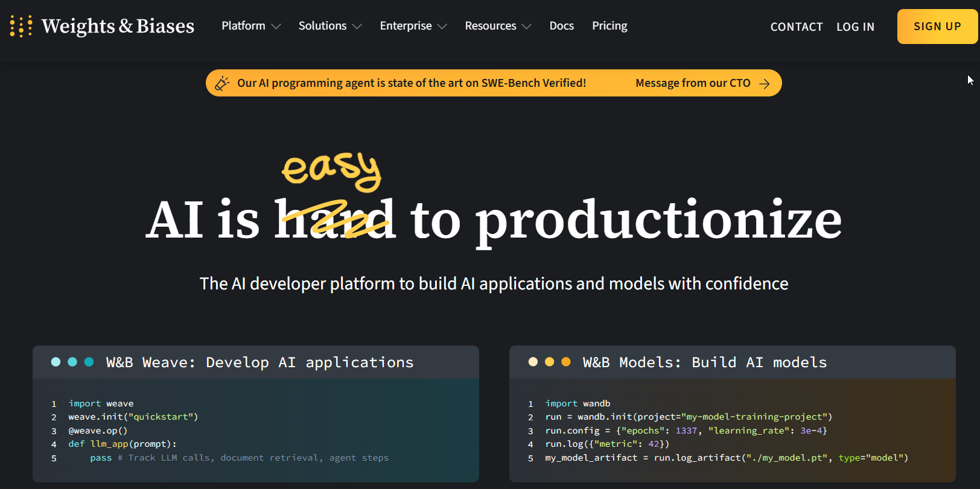Click the 'def llm_app(prompt):' code line

coord(122,444)
